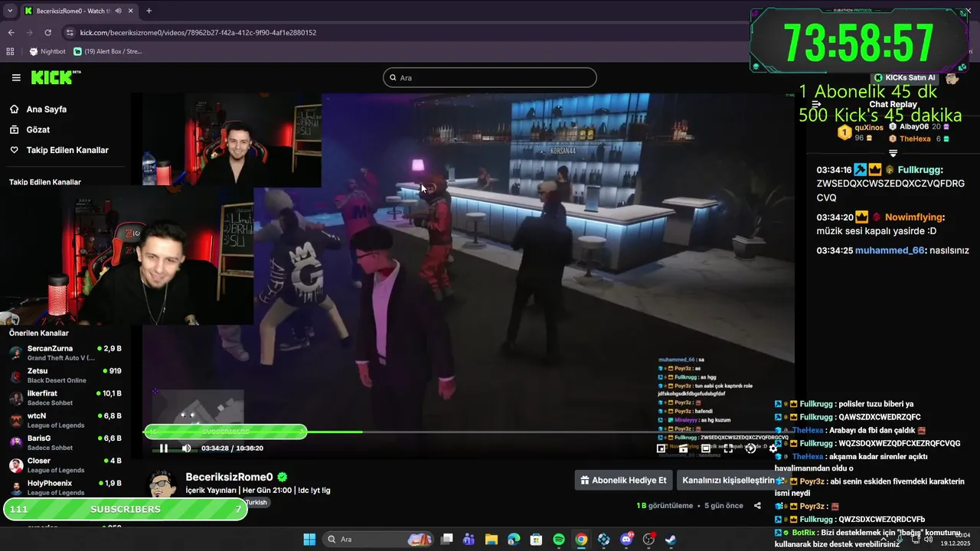Open Zetsu recommended channel

click(66, 376)
